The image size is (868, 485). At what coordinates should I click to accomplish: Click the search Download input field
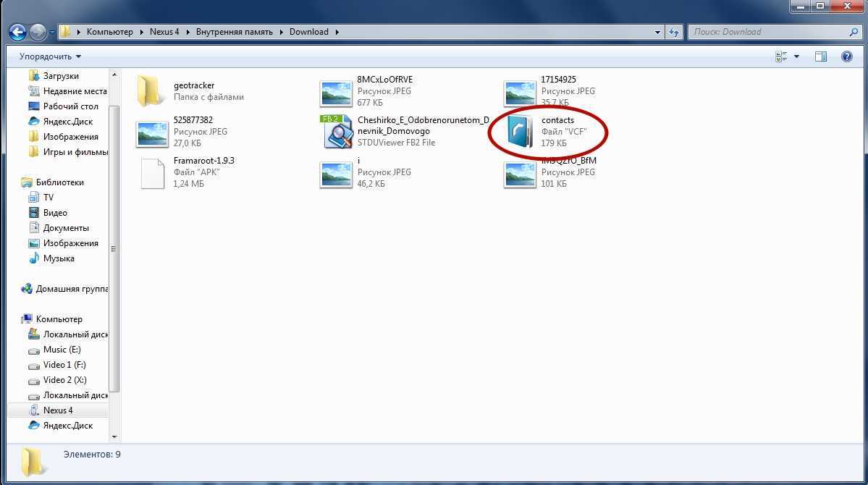pos(767,32)
